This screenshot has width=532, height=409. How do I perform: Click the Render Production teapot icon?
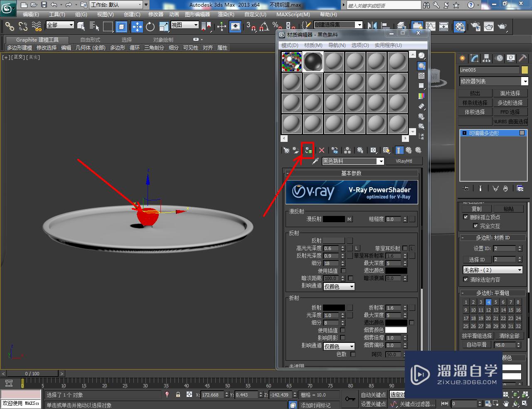click(502, 27)
